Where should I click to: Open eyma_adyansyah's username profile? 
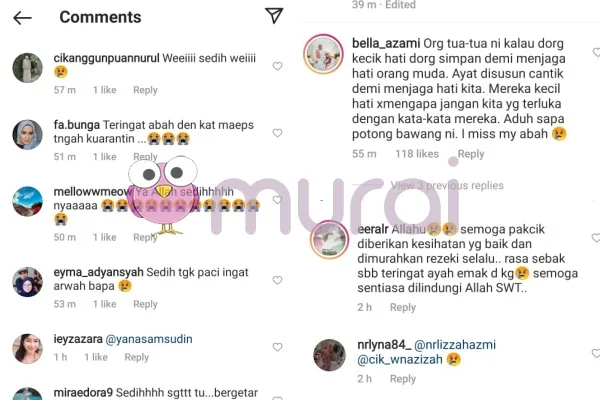point(98,273)
